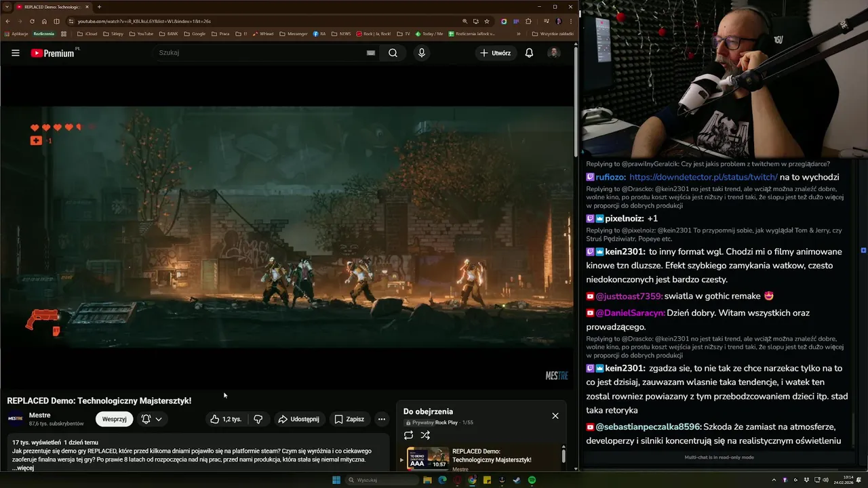The height and width of the screenshot is (488, 868).
Task: Open the Messenger bookmarks folder
Action: pyautogui.click(x=293, y=33)
